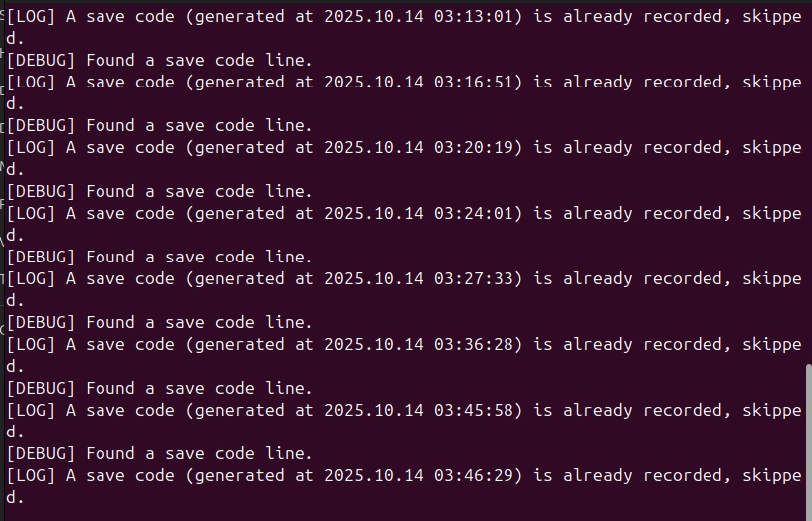The image size is (812, 521).
Task: Select the 03:27:33 timestamp in the output
Action: click(x=473, y=279)
